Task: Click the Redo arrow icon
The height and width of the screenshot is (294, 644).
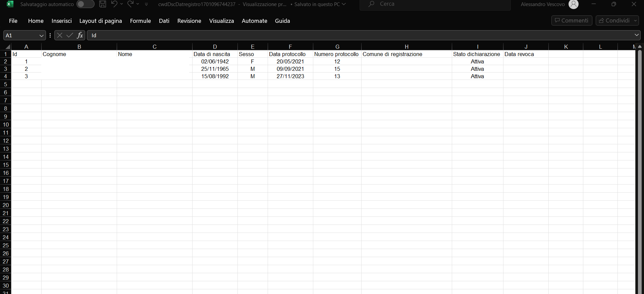Action: 130,4
